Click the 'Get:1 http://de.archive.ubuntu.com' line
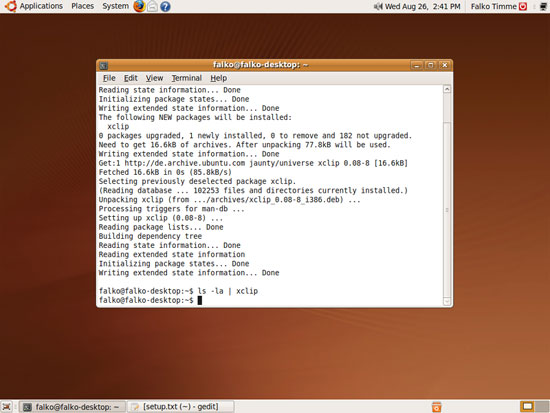The width and height of the screenshot is (550, 413). click(253, 163)
